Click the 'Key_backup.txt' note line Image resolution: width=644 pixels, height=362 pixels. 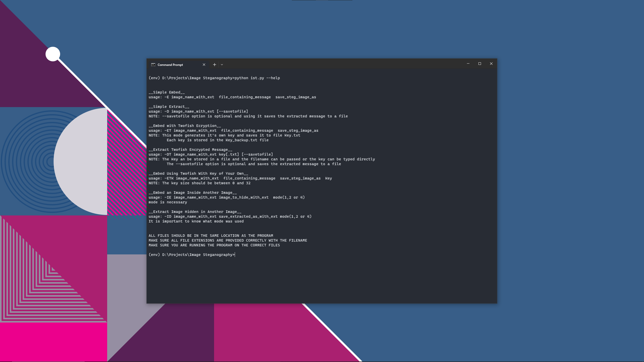click(217, 140)
